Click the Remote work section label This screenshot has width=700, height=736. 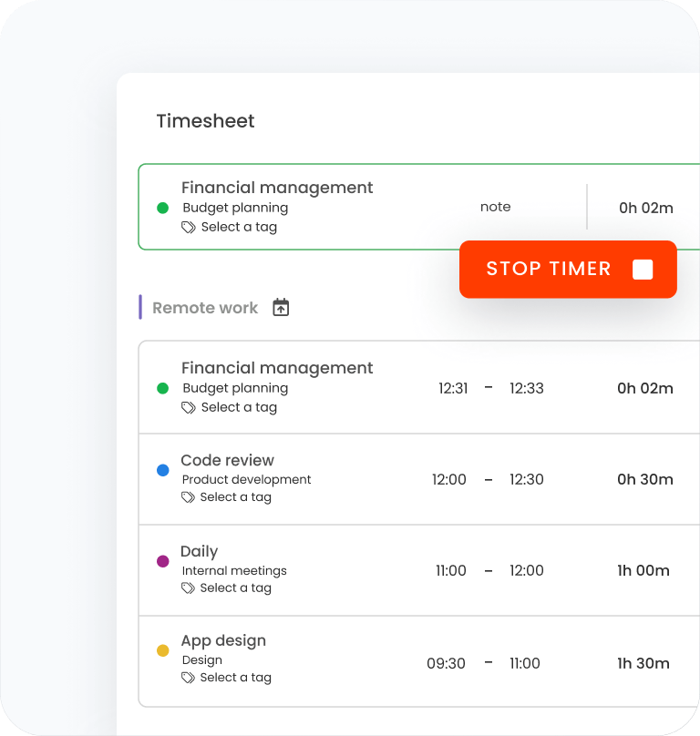pyautogui.click(x=205, y=308)
